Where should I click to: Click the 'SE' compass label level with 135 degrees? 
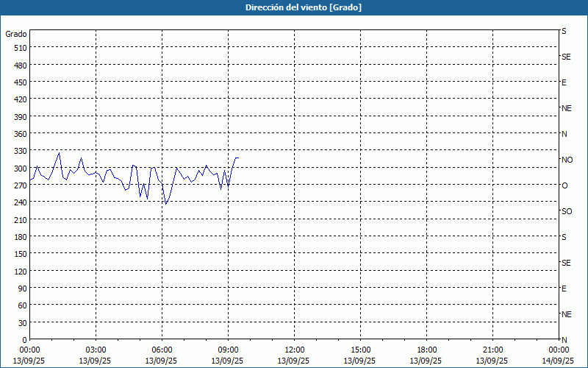[x=566, y=263]
